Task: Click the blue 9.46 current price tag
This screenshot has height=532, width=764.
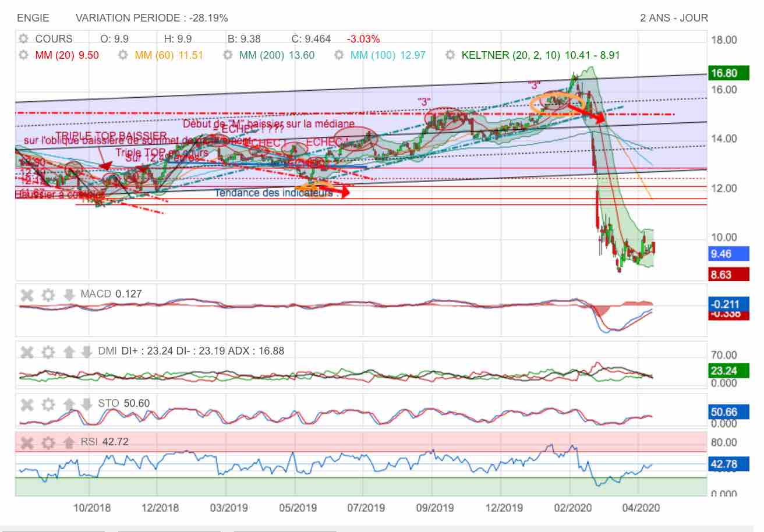Action: point(728,254)
